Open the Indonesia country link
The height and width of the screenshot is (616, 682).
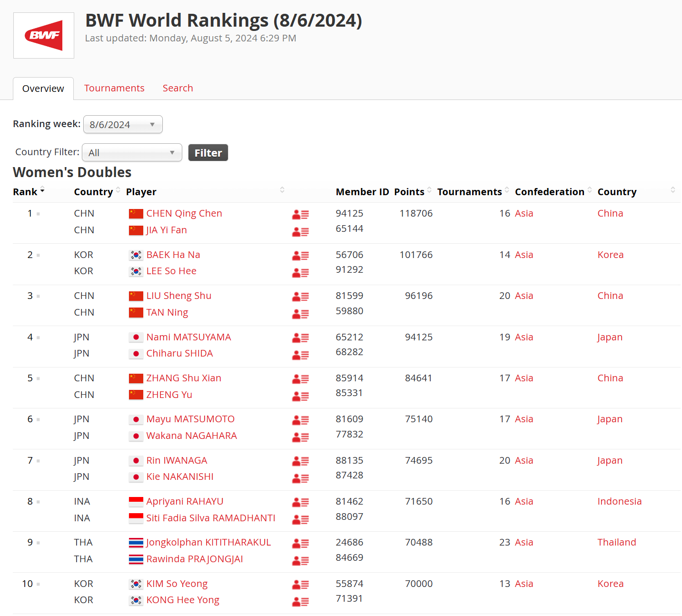(x=620, y=501)
